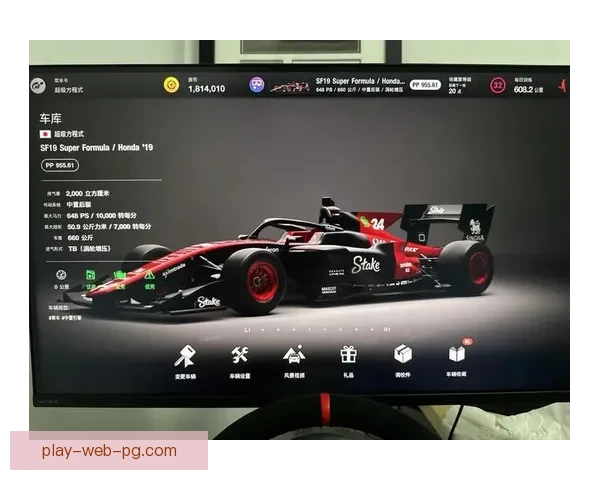600x480 pixels.
Task: Click the PP 955.61 pill under car name
Action: [x=60, y=165]
